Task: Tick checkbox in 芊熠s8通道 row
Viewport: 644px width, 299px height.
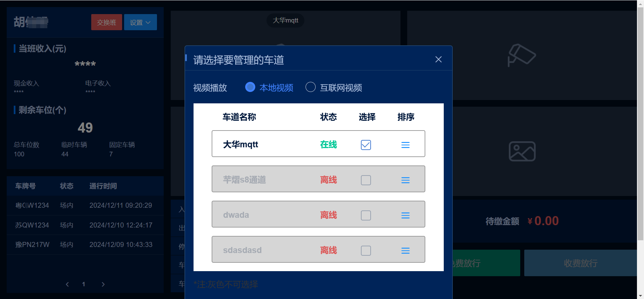Action: 366,180
